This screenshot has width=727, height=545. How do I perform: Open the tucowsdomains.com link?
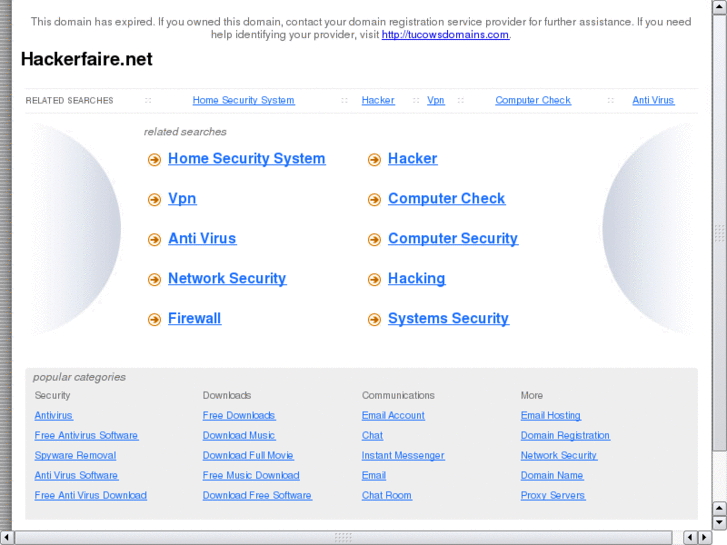click(x=445, y=34)
